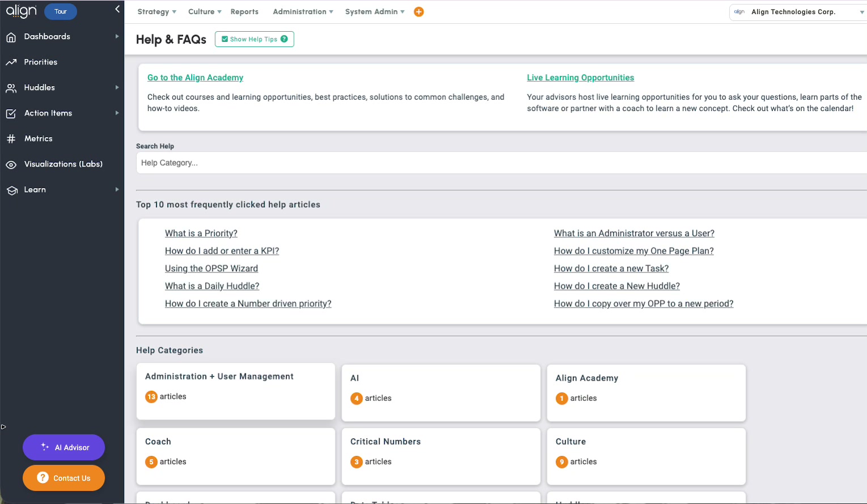The height and width of the screenshot is (504, 867).
Task: Open the AI Advisor button
Action: [x=63, y=447]
